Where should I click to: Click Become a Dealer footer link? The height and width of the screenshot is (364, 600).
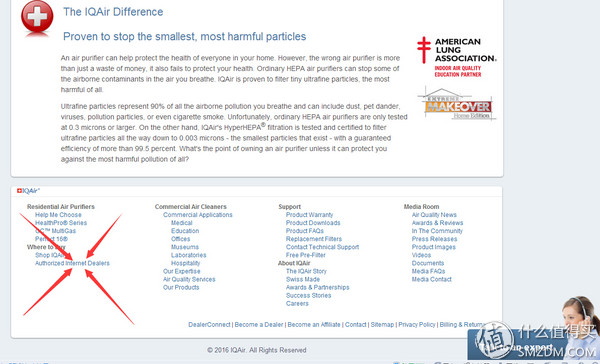[x=259, y=325]
